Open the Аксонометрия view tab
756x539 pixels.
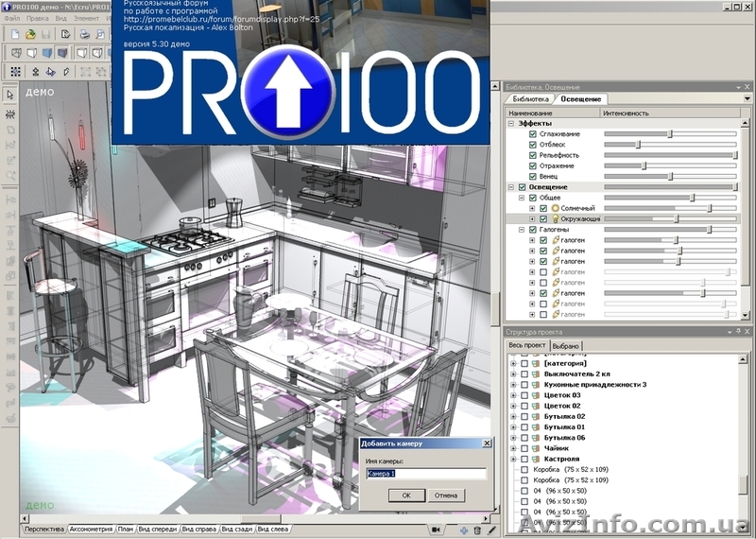91,530
